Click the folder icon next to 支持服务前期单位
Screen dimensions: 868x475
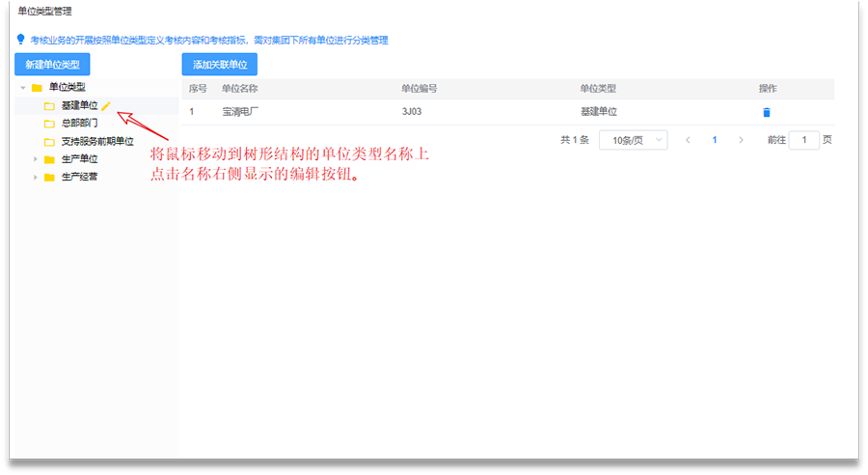49,141
